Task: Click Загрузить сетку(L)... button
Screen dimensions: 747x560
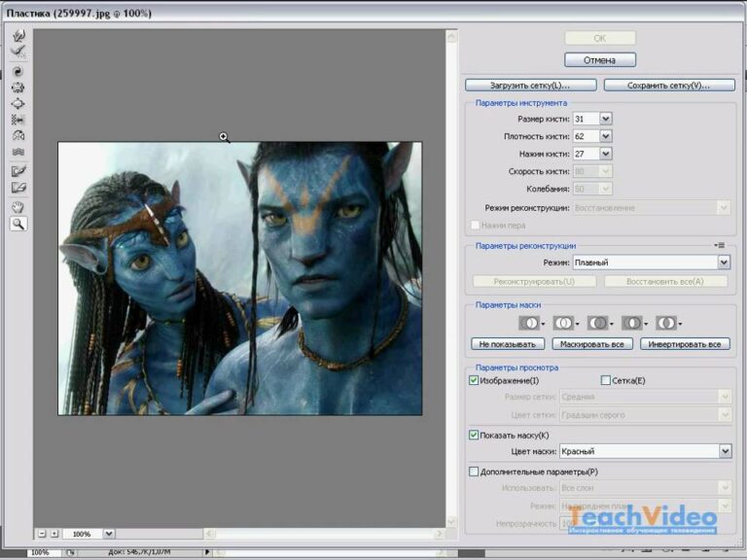Action: pyautogui.click(x=530, y=86)
